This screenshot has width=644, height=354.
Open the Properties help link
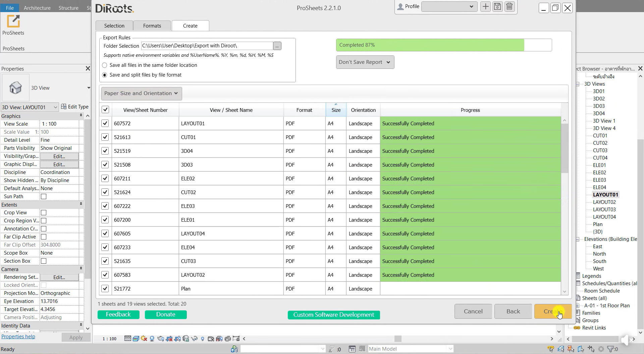pos(18,337)
